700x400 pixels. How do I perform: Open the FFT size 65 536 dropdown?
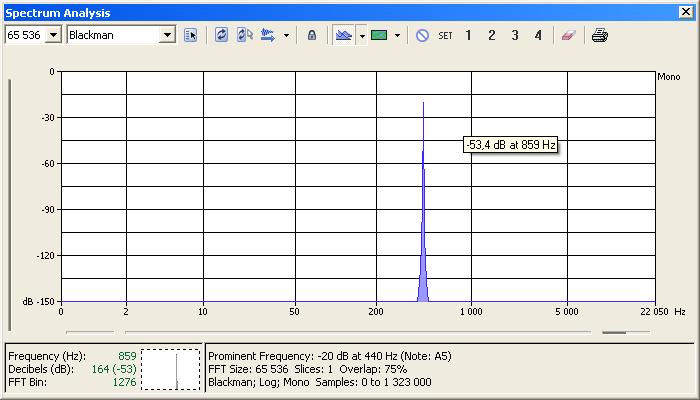pos(54,35)
